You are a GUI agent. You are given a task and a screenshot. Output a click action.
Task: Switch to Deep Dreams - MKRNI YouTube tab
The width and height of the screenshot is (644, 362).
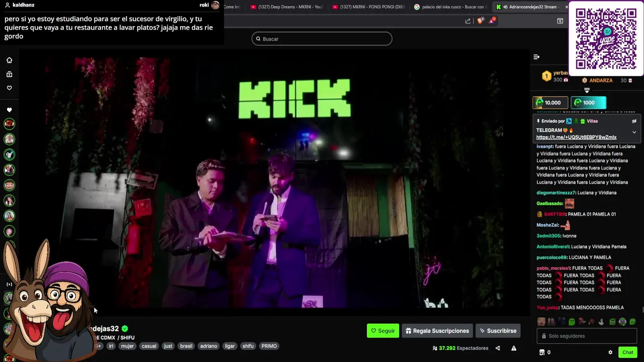click(x=287, y=7)
